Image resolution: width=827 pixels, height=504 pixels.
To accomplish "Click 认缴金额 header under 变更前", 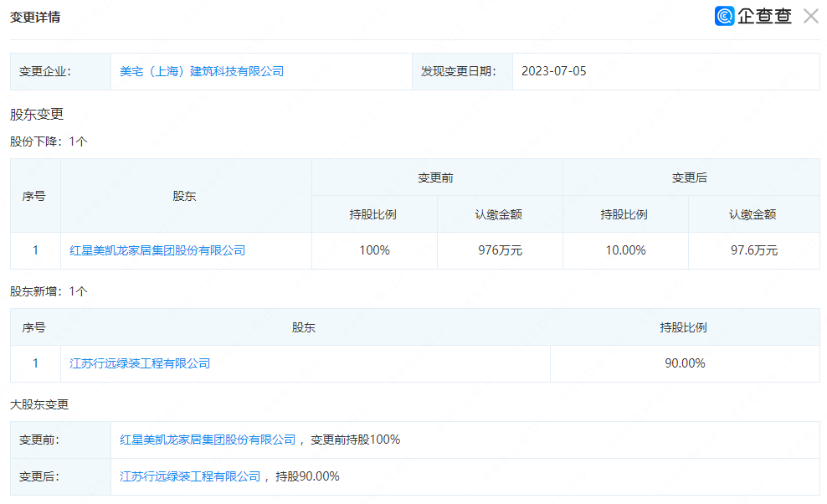I will click(x=498, y=215).
